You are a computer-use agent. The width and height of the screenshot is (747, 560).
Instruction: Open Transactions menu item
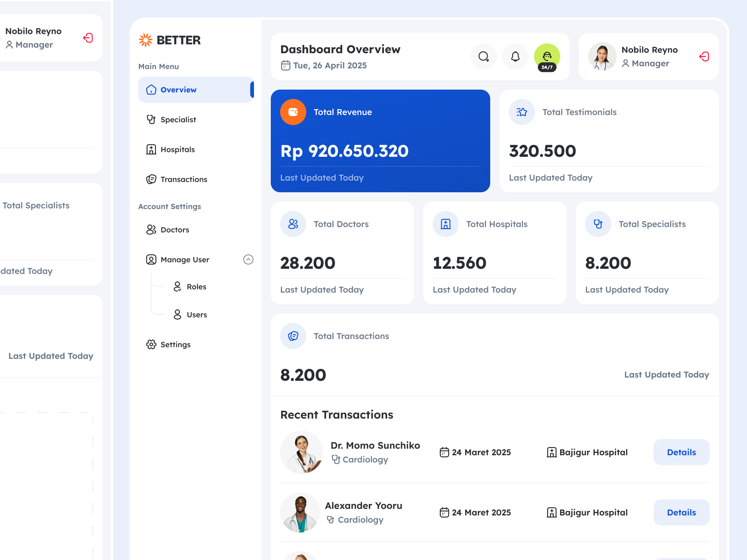196,179
